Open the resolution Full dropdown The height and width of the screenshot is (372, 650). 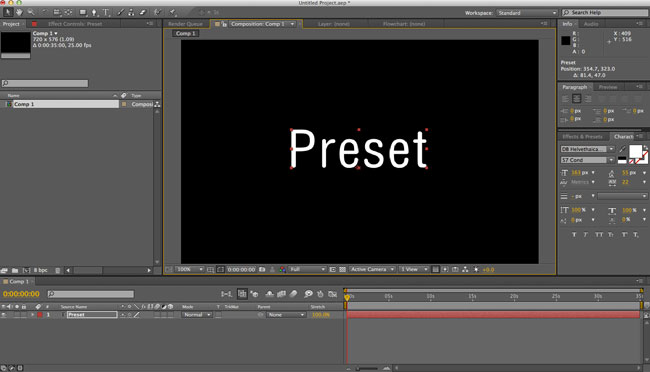pyautogui.click(x=307, y=270)
